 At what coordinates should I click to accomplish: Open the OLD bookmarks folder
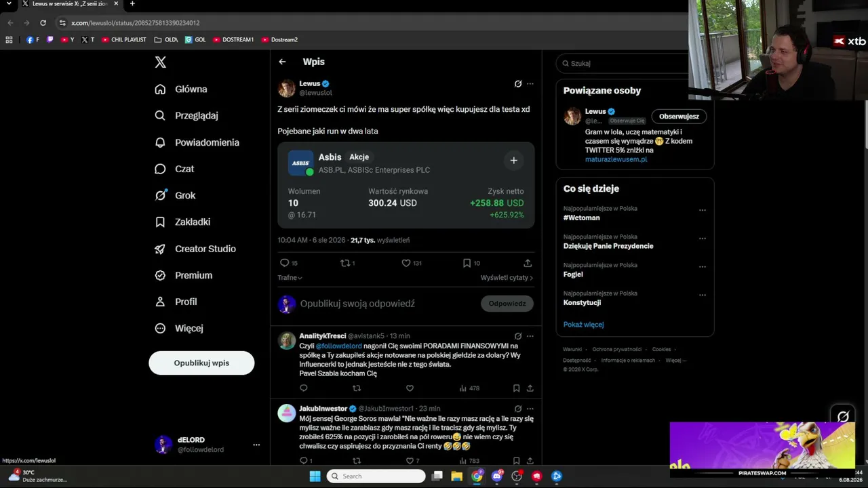coord(166,40)
